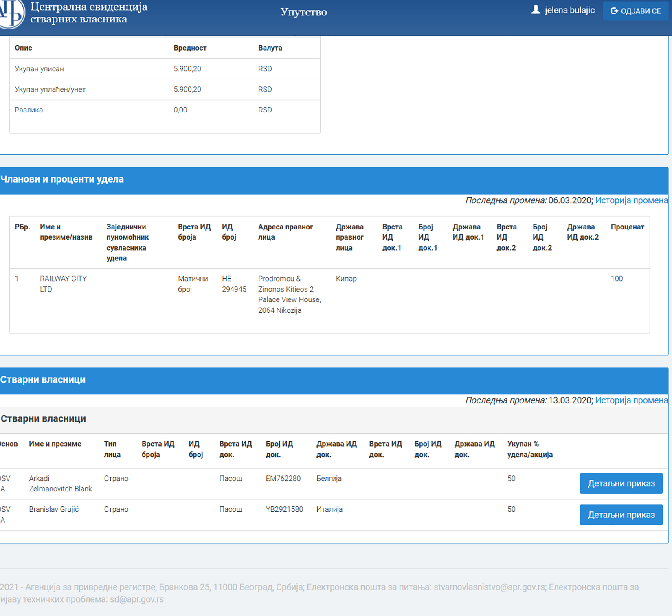Click the passport number EM762280 cell
Screen dimensions: 672x616
pos(284,478)
